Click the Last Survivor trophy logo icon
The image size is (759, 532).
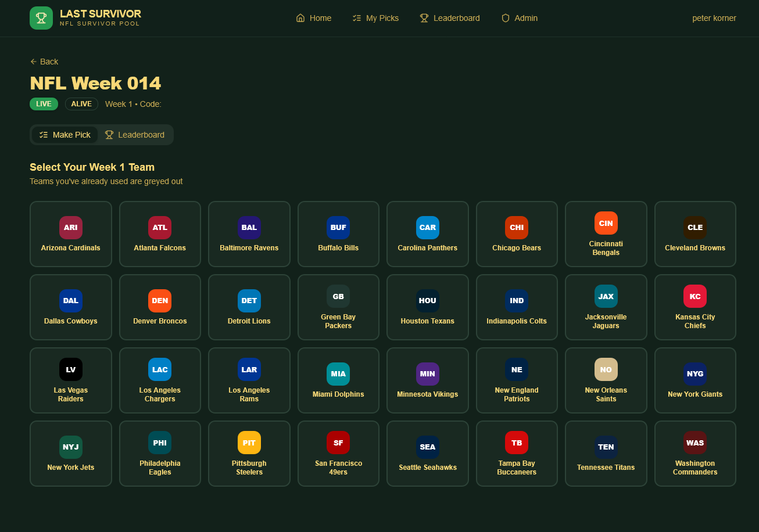(41, 18)
